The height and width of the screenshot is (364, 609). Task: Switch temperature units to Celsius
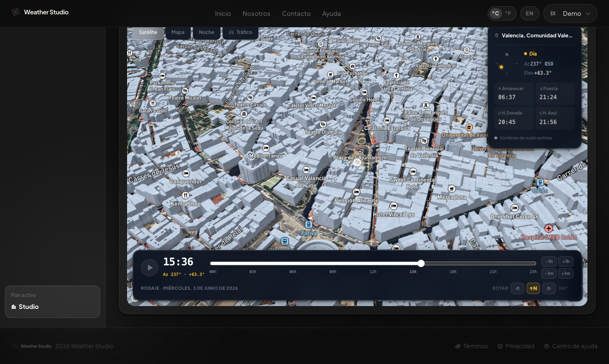496,13
